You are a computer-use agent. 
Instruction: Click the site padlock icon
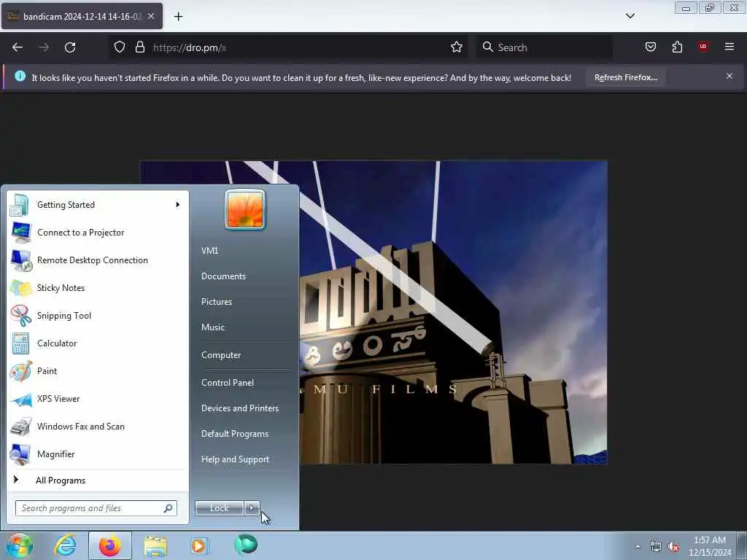pyautogui.click(x=139, y=47)
